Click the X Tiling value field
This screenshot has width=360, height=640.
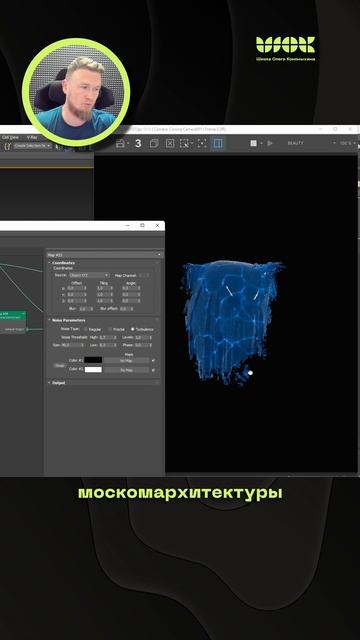[104, 288]
